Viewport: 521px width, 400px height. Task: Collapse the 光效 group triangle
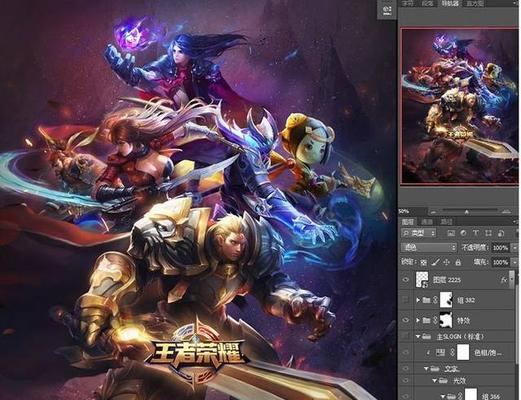pyautogui.click(x=435, y=380)
